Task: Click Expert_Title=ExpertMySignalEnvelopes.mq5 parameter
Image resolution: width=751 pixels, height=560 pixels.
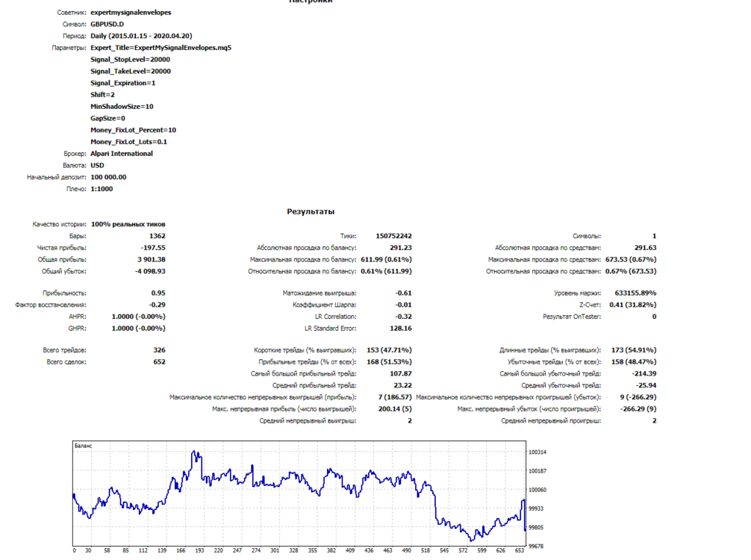Action: [161, 48]
